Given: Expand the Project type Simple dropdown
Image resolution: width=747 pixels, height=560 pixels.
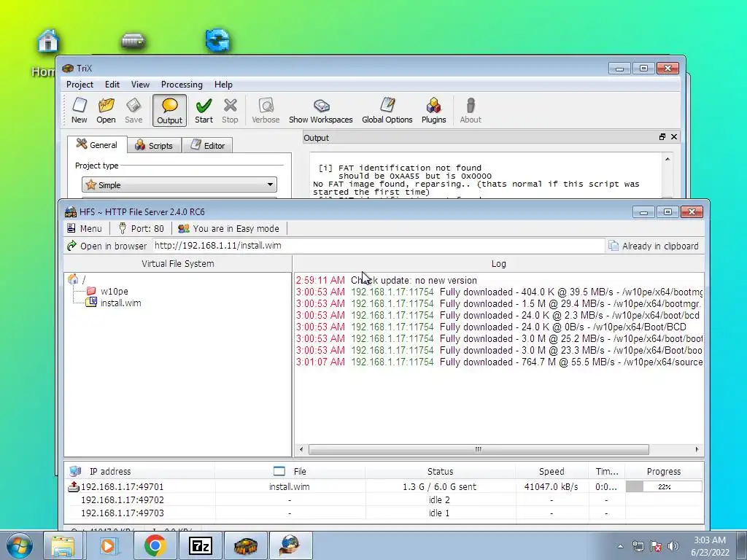Looking at the screenshot, I should [x=179, y=184].
